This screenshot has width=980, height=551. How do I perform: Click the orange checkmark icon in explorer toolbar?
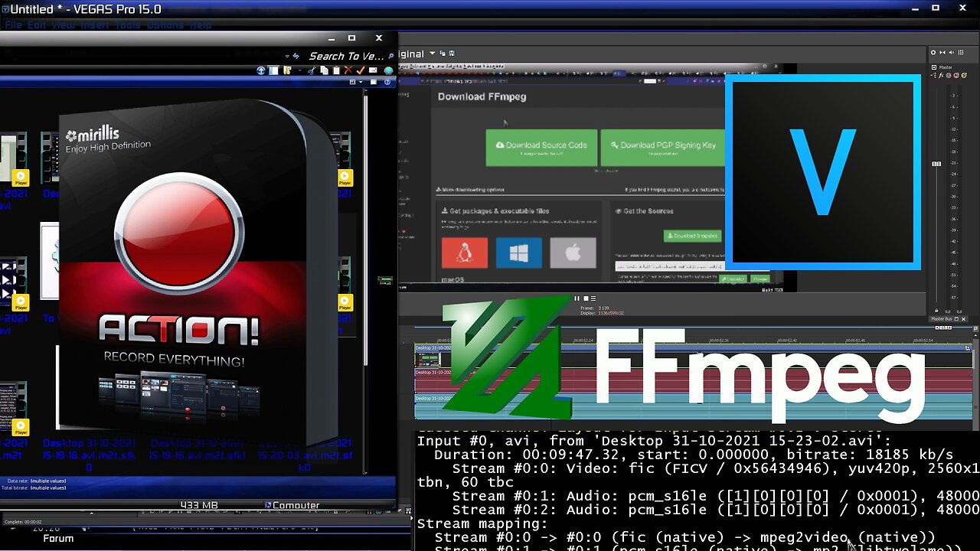tap(361, 70)
